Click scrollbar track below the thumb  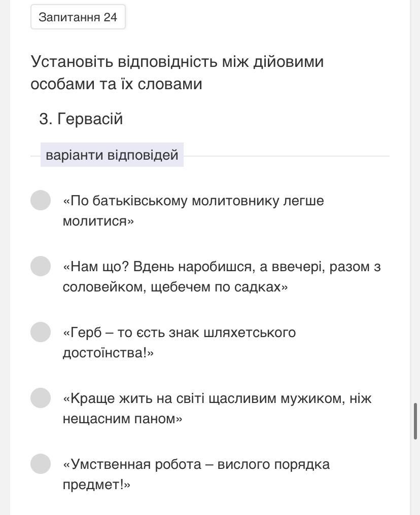pos(415,477)
